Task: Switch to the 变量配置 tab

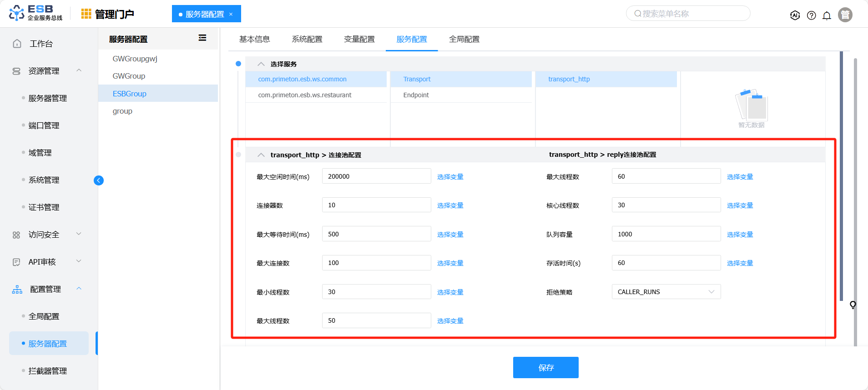Action: (x=359, y=40)
